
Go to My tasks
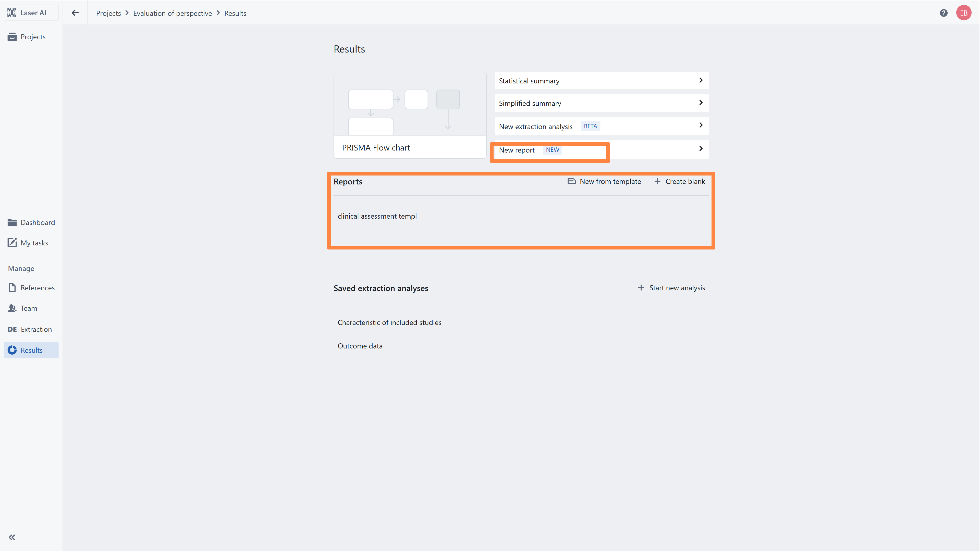click(x=34, y=243)
